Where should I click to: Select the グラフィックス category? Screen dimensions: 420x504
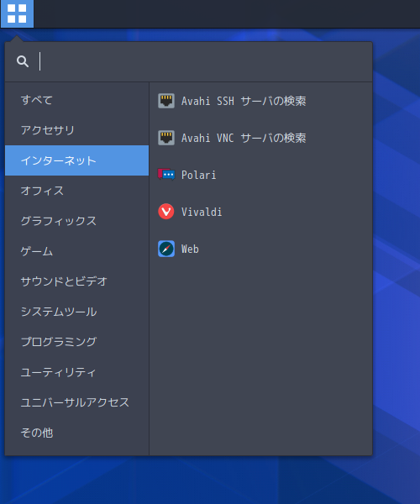pos(76,221)
